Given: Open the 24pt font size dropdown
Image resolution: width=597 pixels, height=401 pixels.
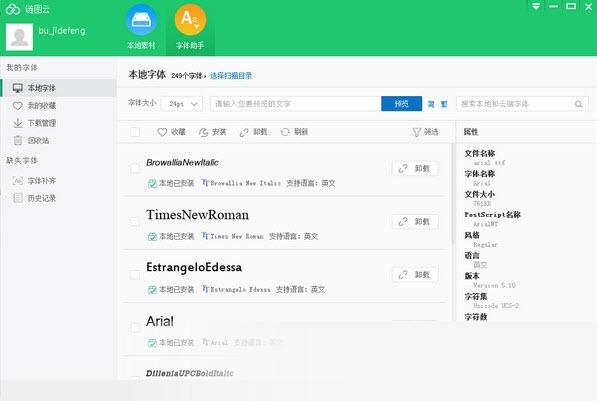Looking at the screenshot, I should pyautogui.click(x=182, y=104).
